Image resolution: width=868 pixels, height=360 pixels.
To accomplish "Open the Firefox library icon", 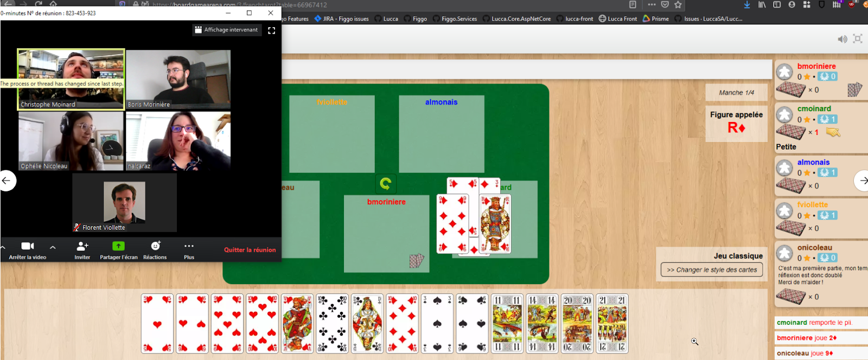I will pyautogui.click(x=762, y=4).
